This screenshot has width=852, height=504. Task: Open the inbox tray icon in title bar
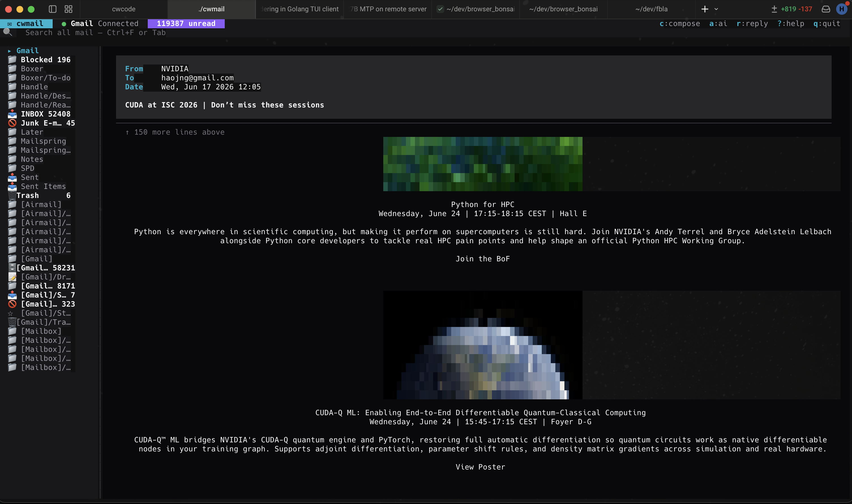[x=826, y=9]
